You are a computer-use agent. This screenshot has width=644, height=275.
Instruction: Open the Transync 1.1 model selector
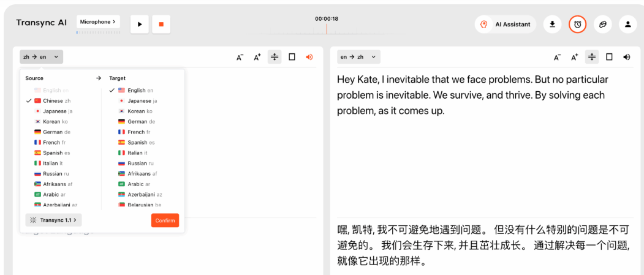point(53,220)
